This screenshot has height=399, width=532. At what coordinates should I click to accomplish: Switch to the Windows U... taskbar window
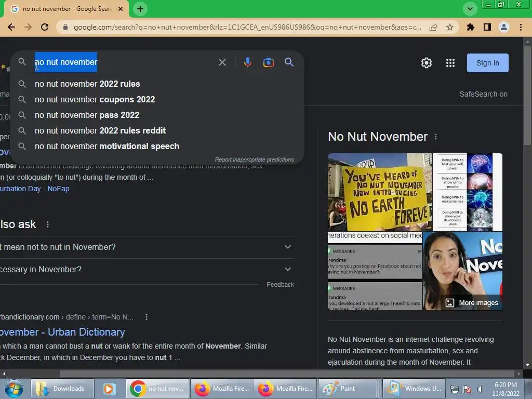click(414, 389)
